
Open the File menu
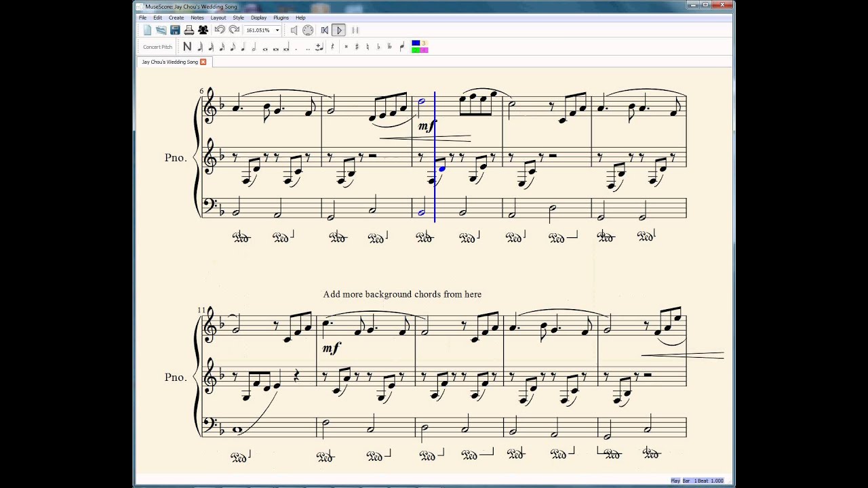tap(142, 18)
